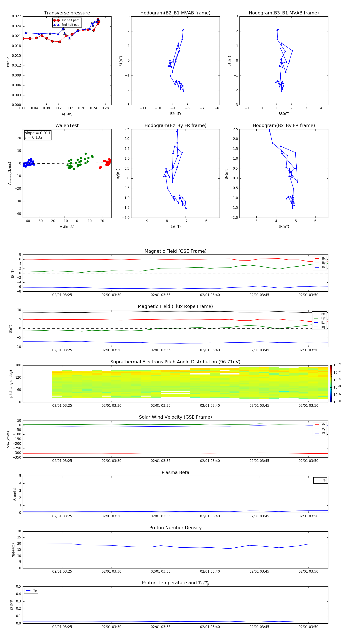
Task: Click the "Proton Temperature and Te/Tp" title
Action: (x=175, y=583)
